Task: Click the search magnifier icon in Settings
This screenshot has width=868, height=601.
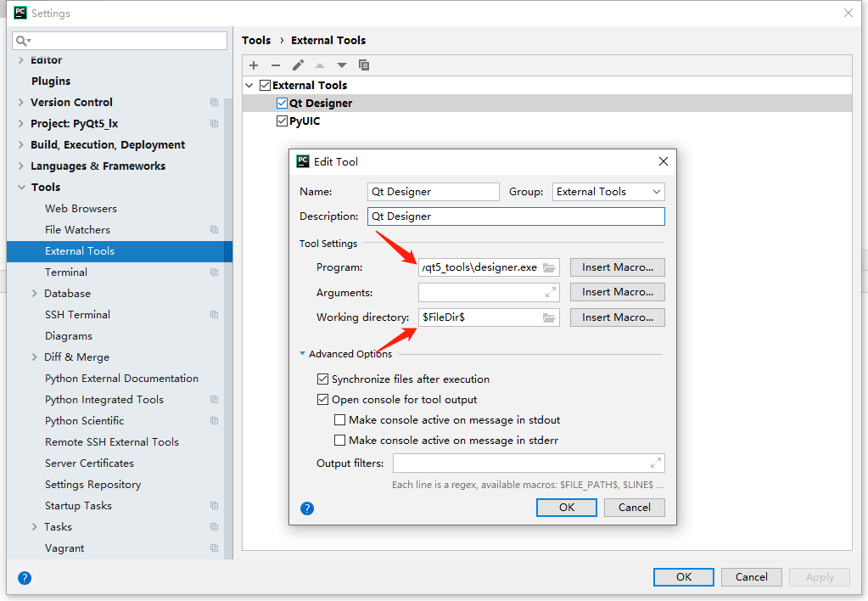Action: 23,41
